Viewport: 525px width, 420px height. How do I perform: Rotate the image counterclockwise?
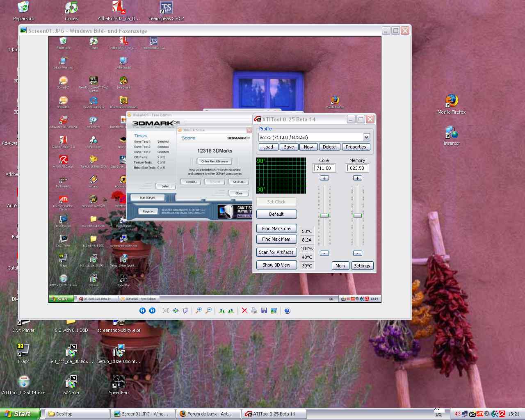pos(231,310)
